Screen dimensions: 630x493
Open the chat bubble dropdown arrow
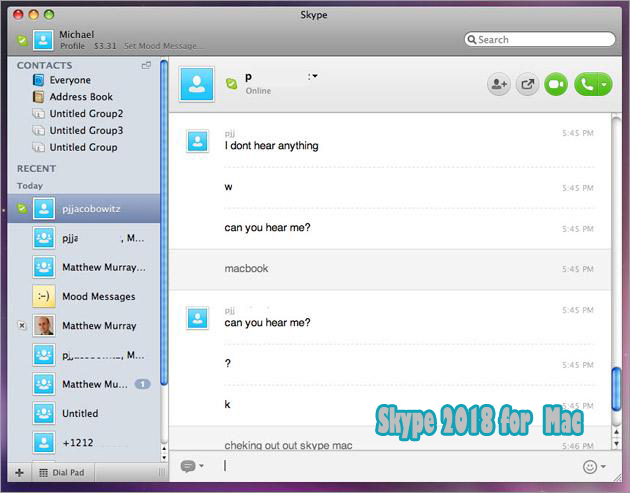(x=201, y=466)
